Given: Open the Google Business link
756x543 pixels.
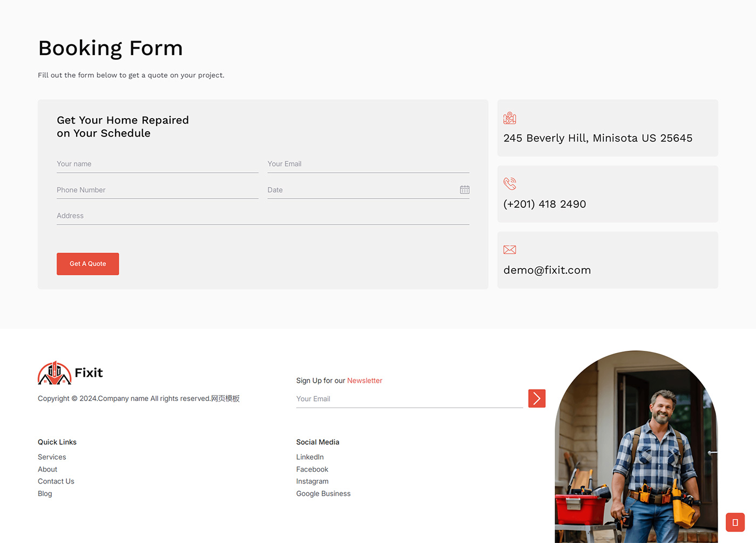Looking at the screenshot, I should tap(323, 494).
